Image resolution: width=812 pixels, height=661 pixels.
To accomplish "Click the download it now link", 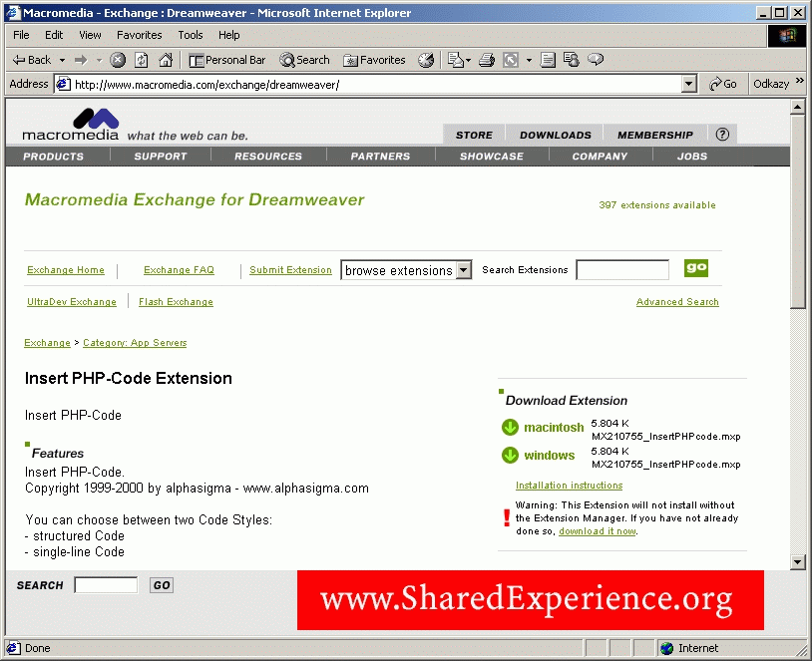I will (598, 531).
